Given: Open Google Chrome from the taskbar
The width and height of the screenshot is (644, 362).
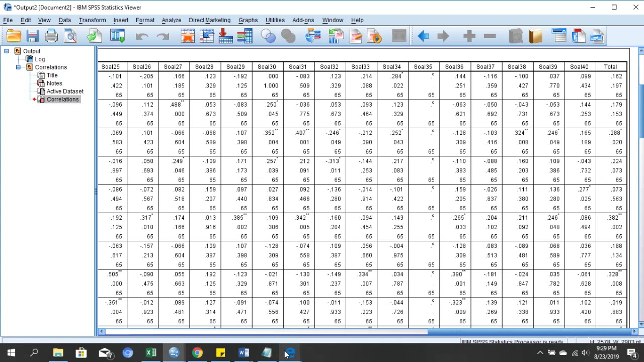Looking at the screenshot, I should pyautogui.click(x=197, y=353).
